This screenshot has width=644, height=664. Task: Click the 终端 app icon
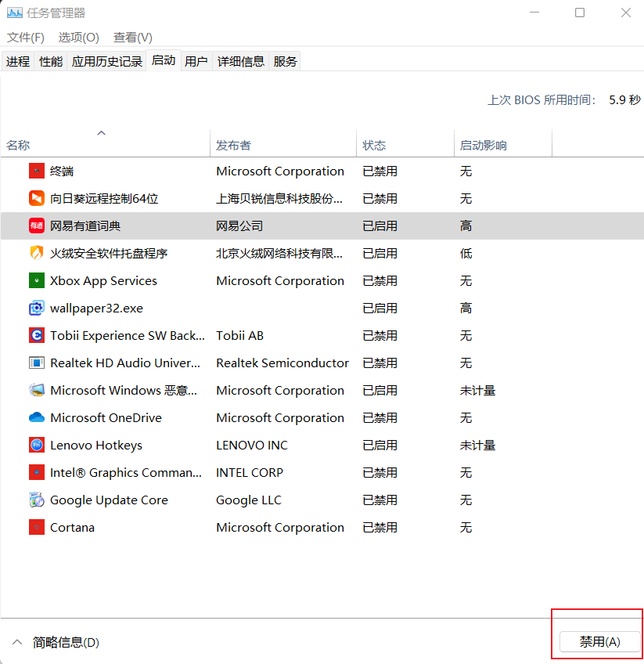point(37,171)
